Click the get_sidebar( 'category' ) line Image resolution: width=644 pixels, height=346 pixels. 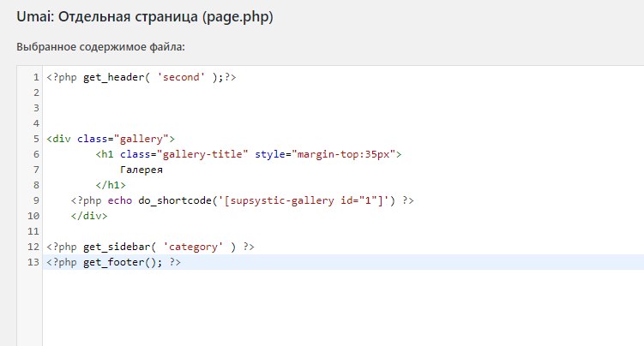(150, 247)
